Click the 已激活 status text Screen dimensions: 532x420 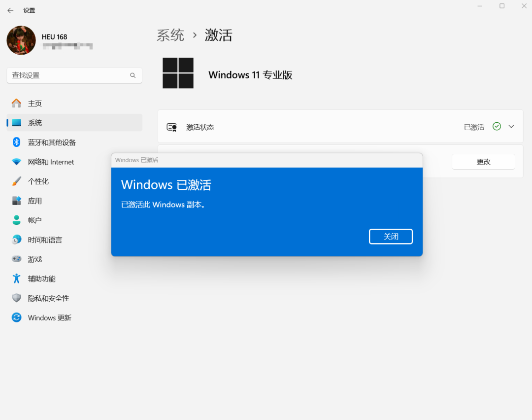(x=474, y=127)
